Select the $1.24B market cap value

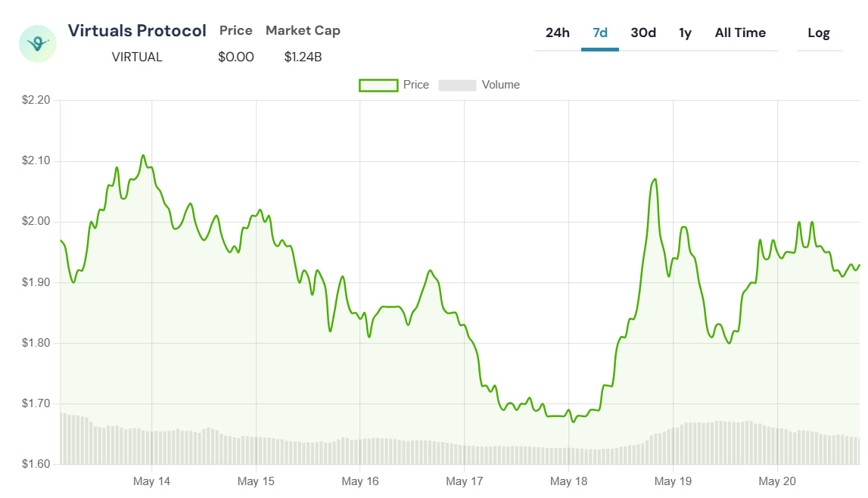pos(303,57)
